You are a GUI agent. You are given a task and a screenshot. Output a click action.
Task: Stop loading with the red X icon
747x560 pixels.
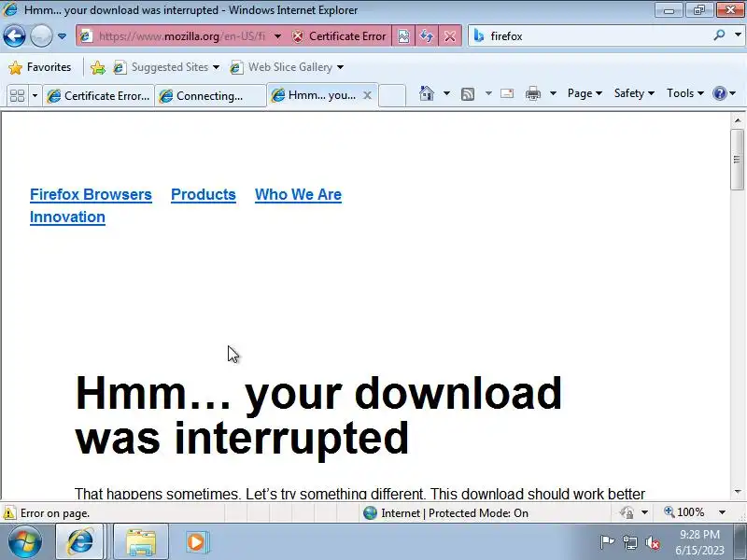450,36
